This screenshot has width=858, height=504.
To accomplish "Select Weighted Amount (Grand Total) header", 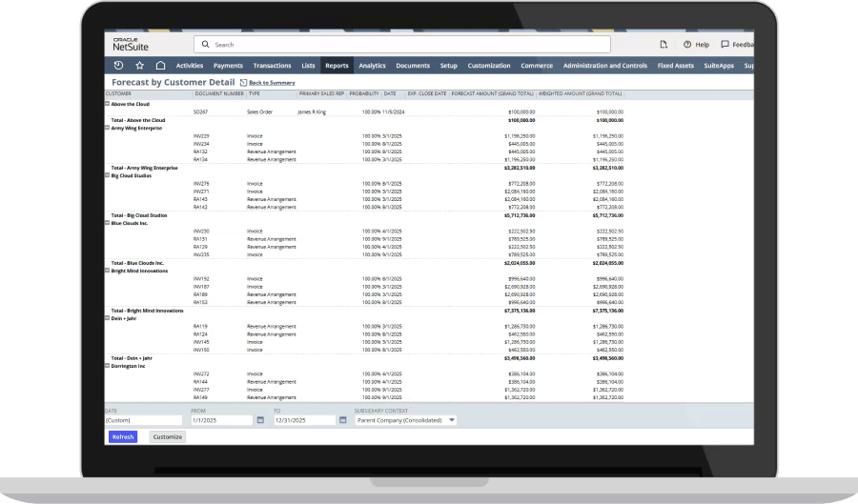I will coord(580,94).
